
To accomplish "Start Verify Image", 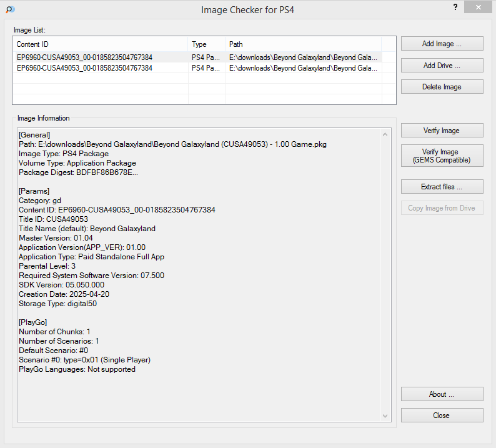I will tap(442, 131).
